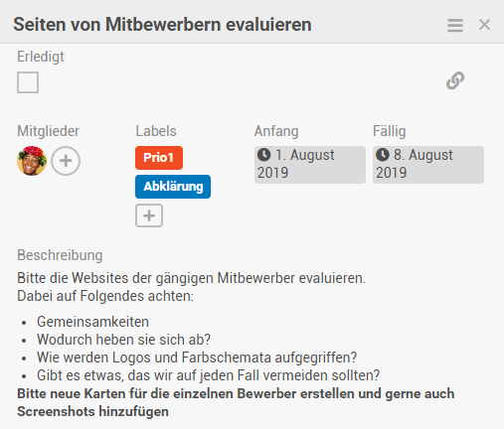Click the blue Abklärung label
Viewport: 504px width, 429px height.
[173, 187]
